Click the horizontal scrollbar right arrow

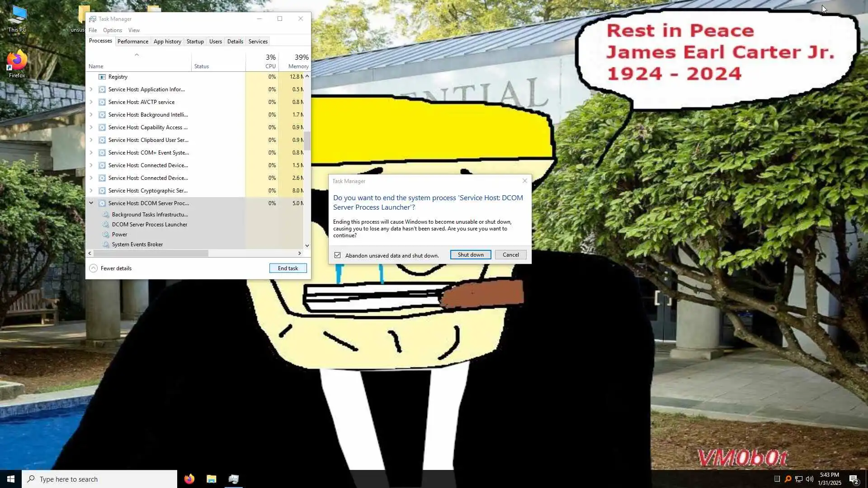(299, 253)
